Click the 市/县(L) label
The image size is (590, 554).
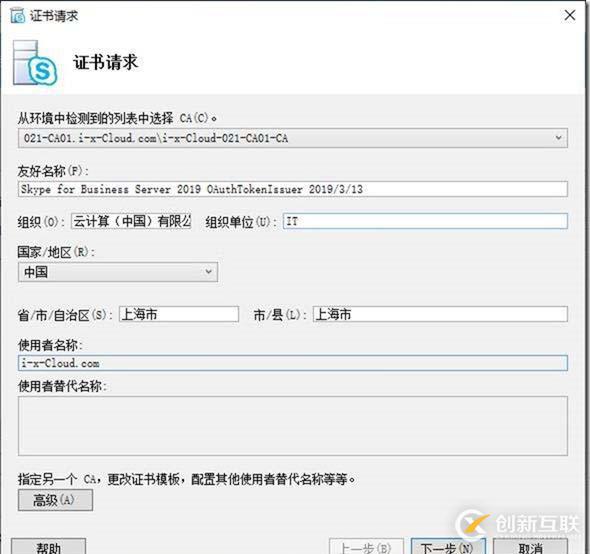pos(280,315)
